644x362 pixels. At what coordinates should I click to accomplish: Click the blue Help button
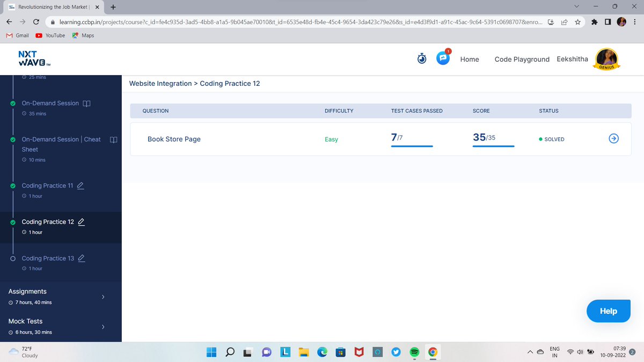(608, 311)
